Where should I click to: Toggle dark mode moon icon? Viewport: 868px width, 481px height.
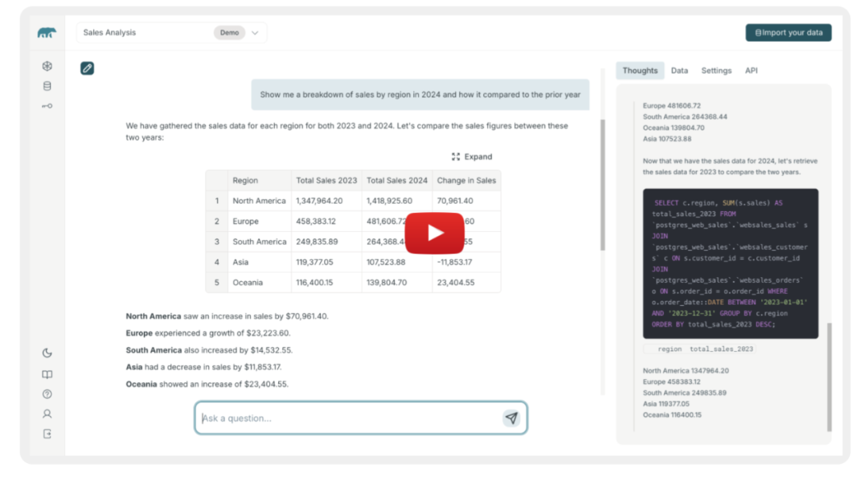47,353
